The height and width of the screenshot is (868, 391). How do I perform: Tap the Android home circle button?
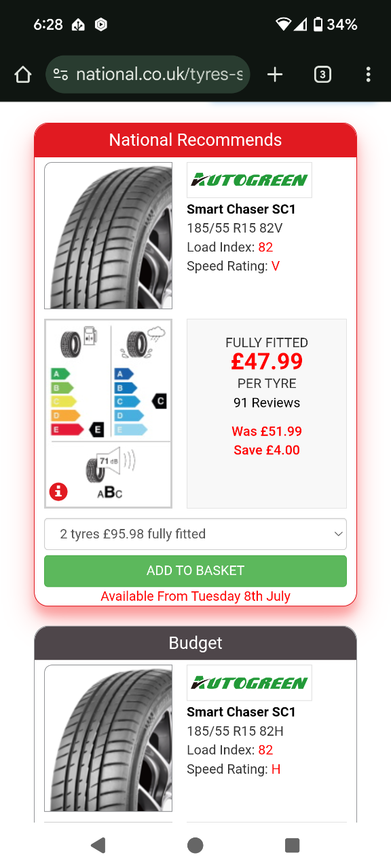[x=195, y=845]
